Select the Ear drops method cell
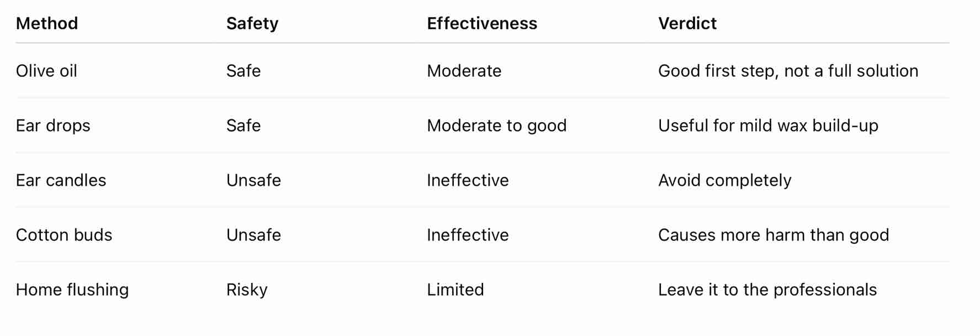 coord(53,125)
